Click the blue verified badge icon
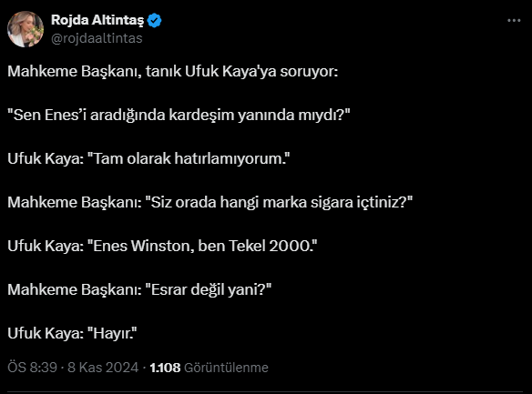The image size is (532, 394). point(154,21)
